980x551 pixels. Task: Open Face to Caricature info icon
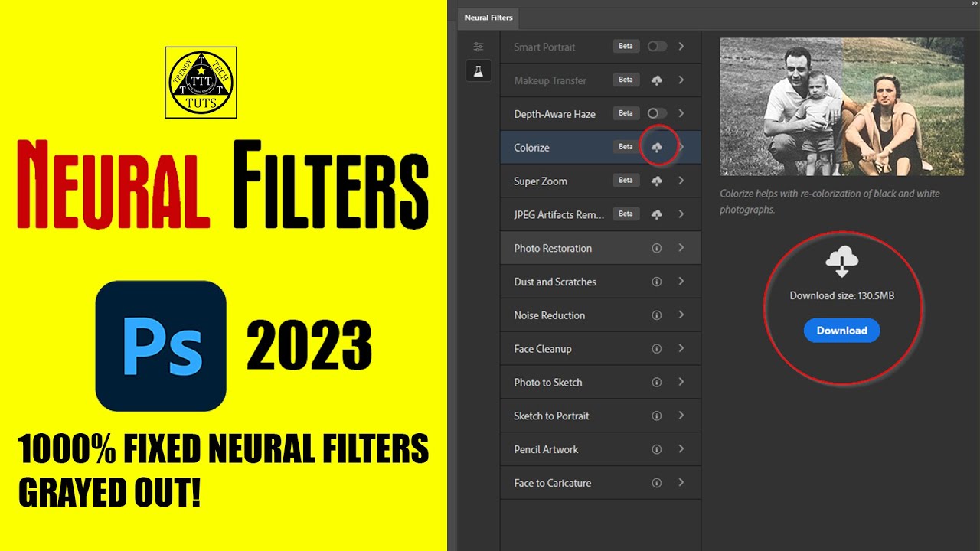(x=656, y=483)
